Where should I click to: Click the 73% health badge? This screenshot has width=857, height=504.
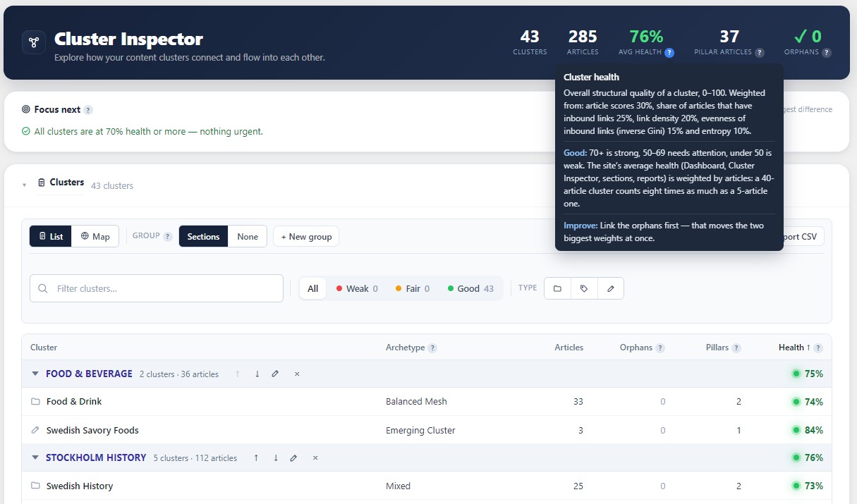point(808,486)
